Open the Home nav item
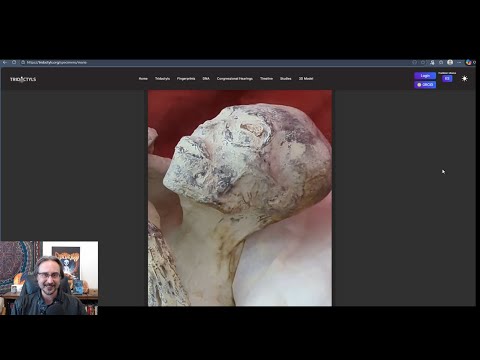This screenshot has height=360, width=480. pos(143,79)
